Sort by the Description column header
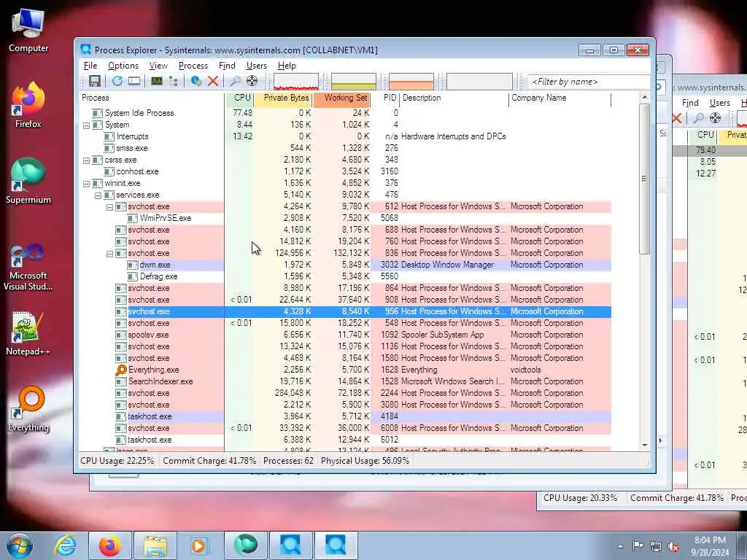The height and width of the screenshot is (560, 747). coord(454,98)
